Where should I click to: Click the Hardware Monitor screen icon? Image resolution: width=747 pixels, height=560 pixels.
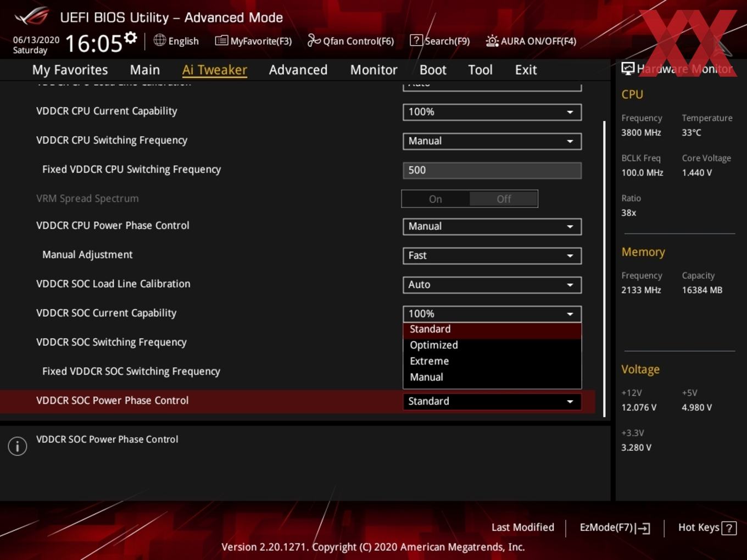click(x=628, y=69)
